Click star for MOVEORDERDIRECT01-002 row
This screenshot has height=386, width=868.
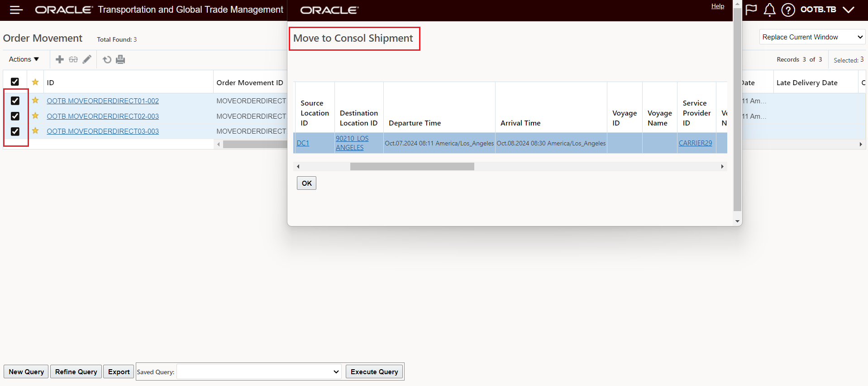pos(35,100)
